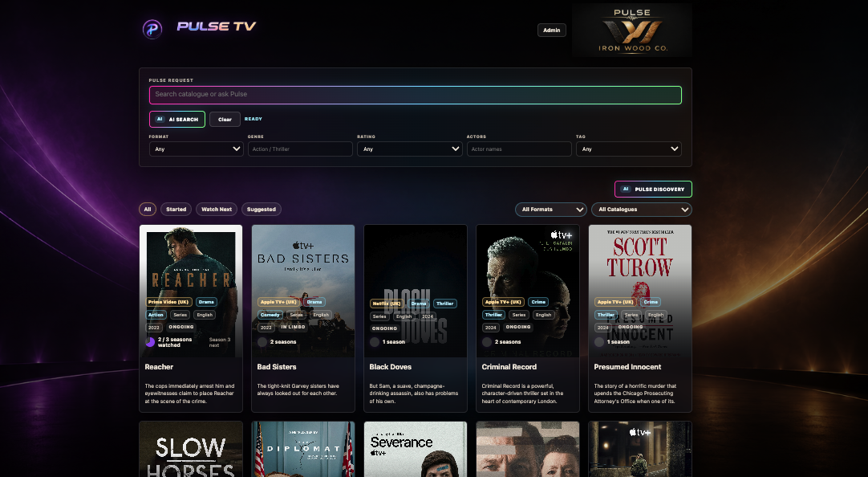Image resolution: width=868 pixels, height=477 pixels.
Task: Open the Rating dropdown
Action: tap(410, 149)
